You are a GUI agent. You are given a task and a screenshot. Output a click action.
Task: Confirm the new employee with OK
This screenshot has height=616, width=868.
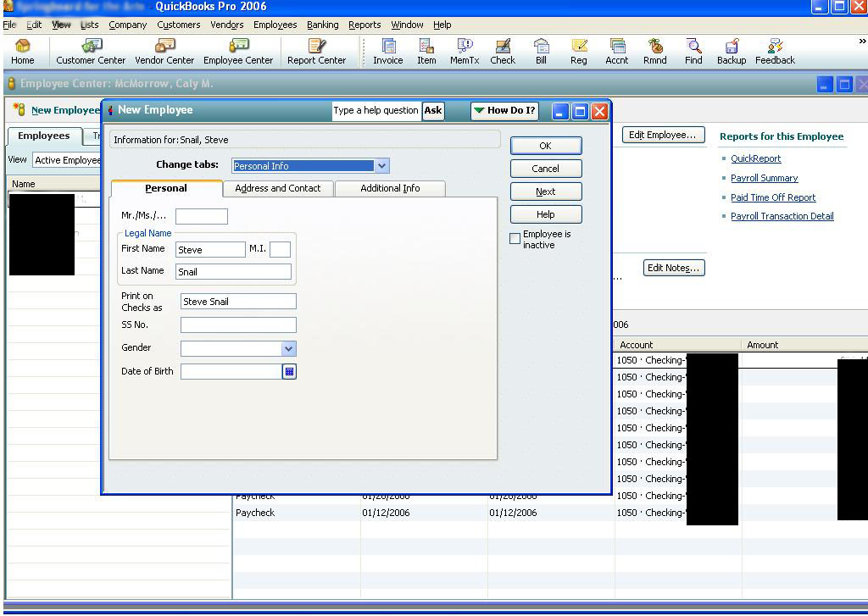(546, 146)
